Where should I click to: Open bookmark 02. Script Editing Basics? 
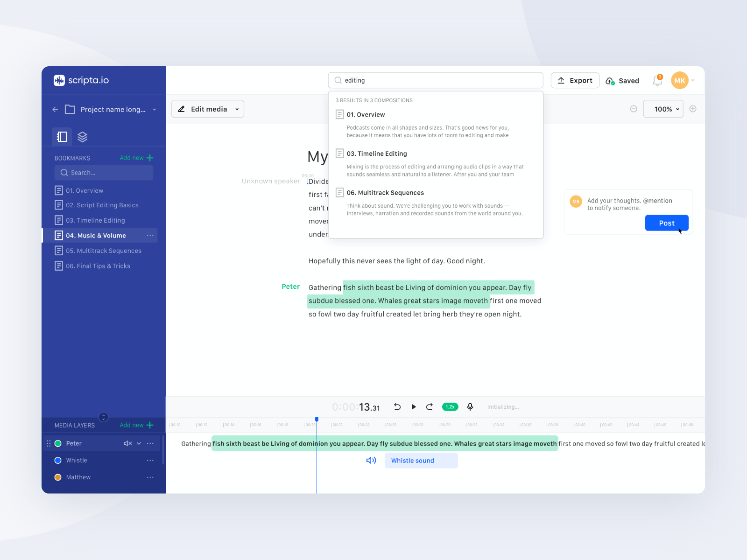(x=97, y=205)
